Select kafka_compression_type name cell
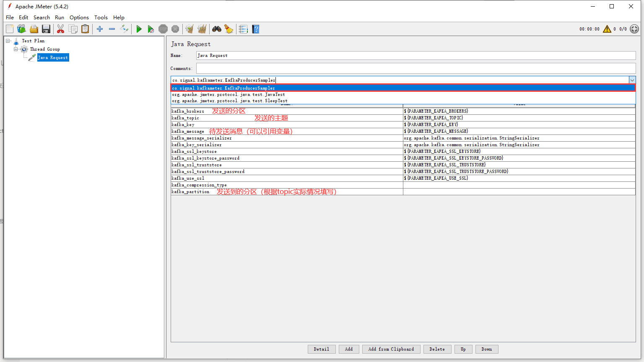This screenshot has height=362, width=644. (287, 185)
